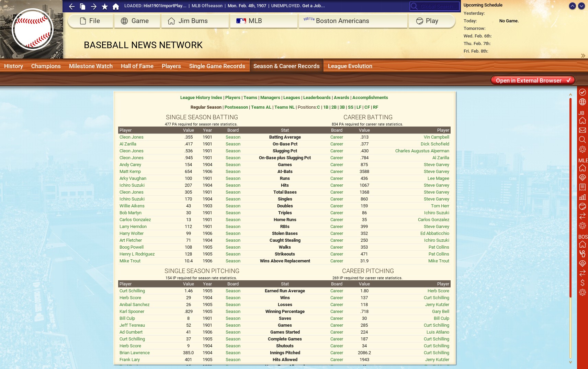Click the magnifier search icon in sidebar

coord(583,140)
